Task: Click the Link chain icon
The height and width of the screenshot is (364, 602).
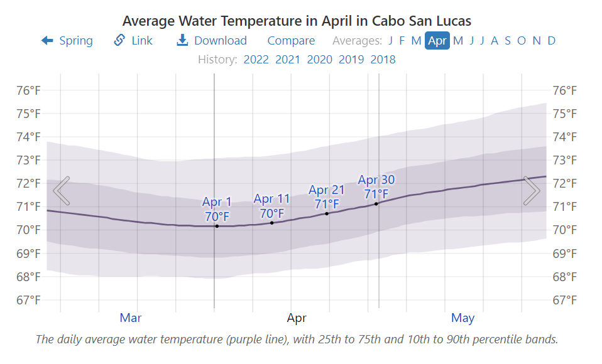Action: [x=119, y=40]
